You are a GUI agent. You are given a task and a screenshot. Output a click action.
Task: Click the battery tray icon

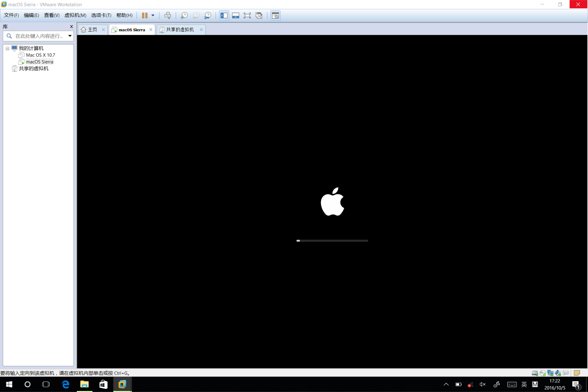click(x=458, y=384)
